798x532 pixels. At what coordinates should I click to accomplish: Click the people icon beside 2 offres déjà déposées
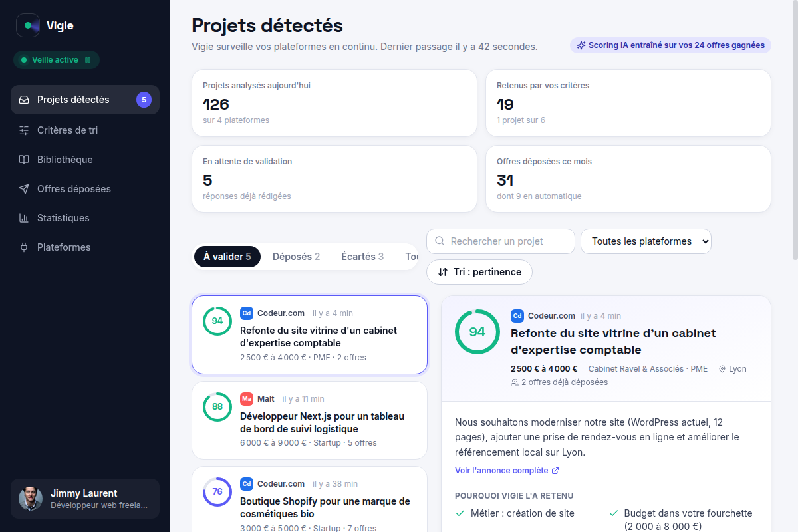click(515, 382)
